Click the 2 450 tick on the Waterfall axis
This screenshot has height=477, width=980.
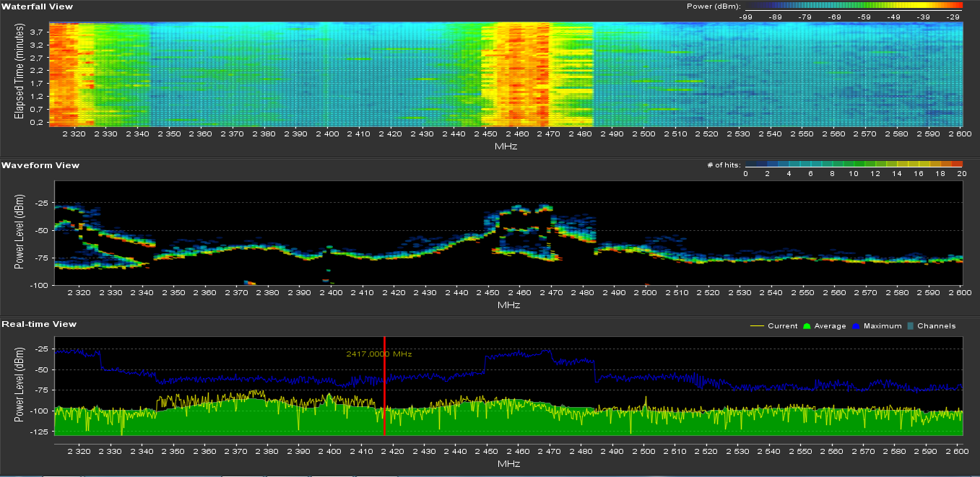(x=485, y=134)
